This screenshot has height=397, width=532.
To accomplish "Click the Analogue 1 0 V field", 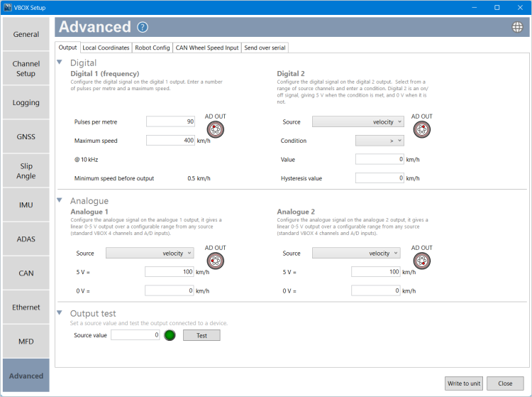I will (170, 290).
